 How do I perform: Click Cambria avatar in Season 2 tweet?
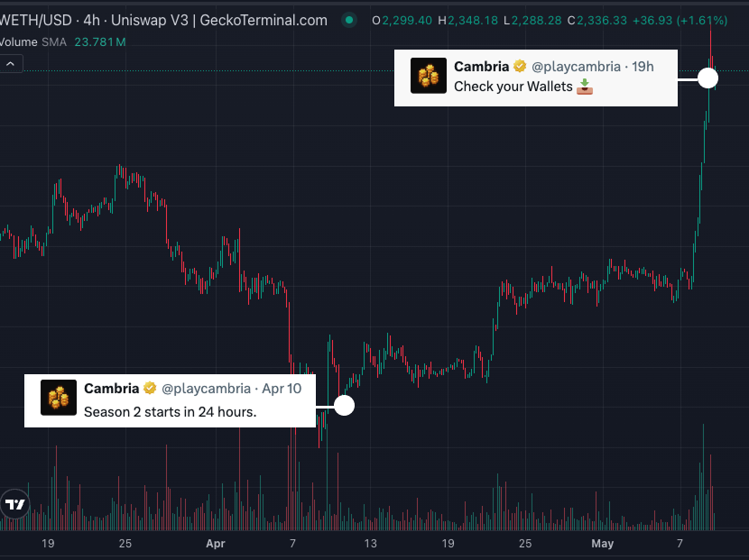tap(59, 397)
